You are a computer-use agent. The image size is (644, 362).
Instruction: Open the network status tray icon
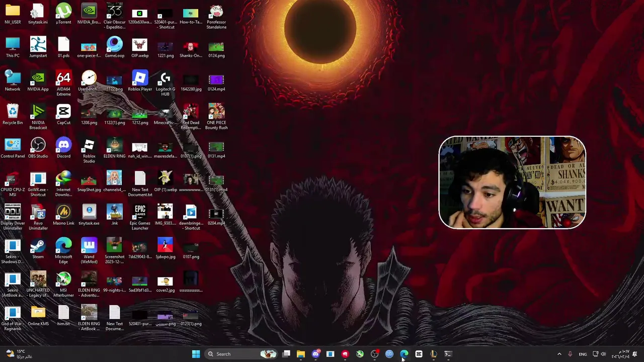pos(595,354)
